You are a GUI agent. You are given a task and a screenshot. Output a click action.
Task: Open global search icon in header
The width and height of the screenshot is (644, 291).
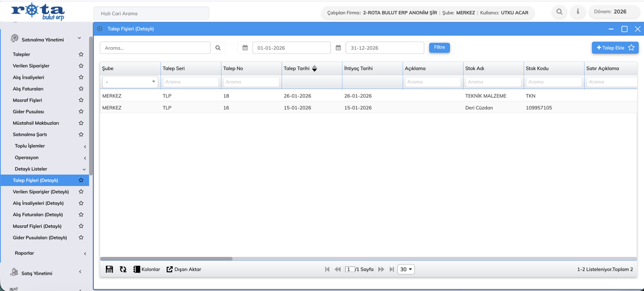559,12
